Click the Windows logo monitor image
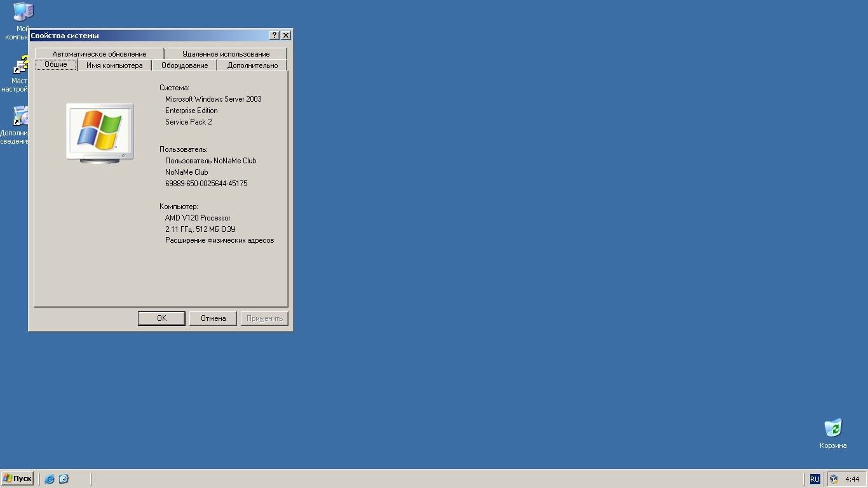 click(100, 133)
